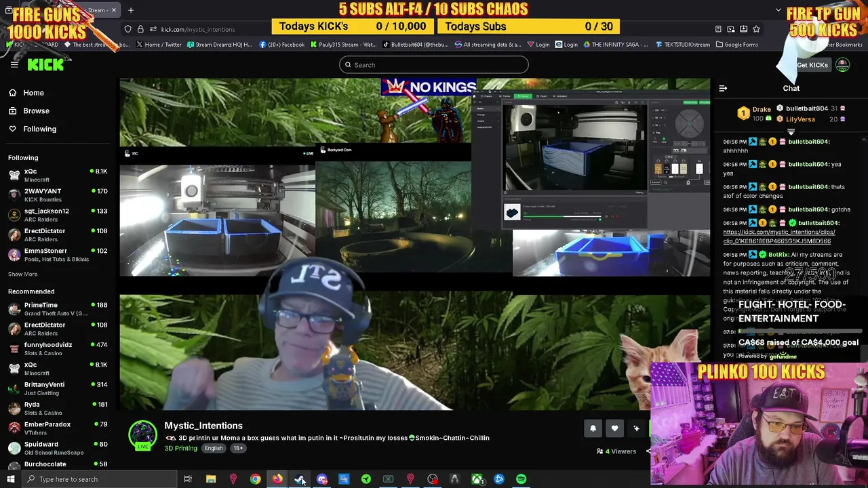Open Steam from the taskbar

tap(300, 479)
